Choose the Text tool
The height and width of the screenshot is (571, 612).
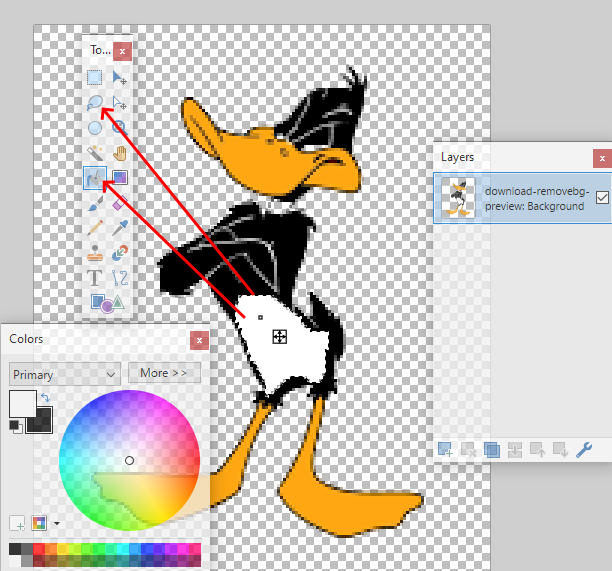pos(94,278)
